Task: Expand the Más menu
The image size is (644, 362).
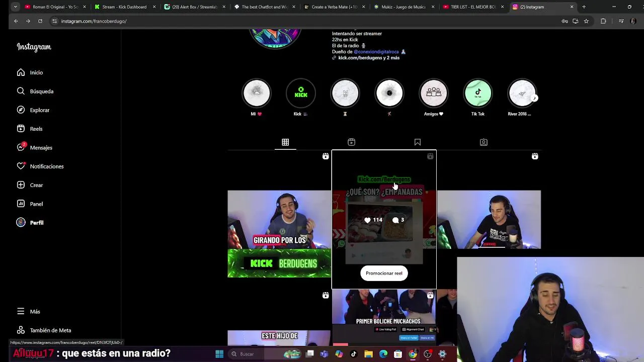Action: (x=28, y=312)
